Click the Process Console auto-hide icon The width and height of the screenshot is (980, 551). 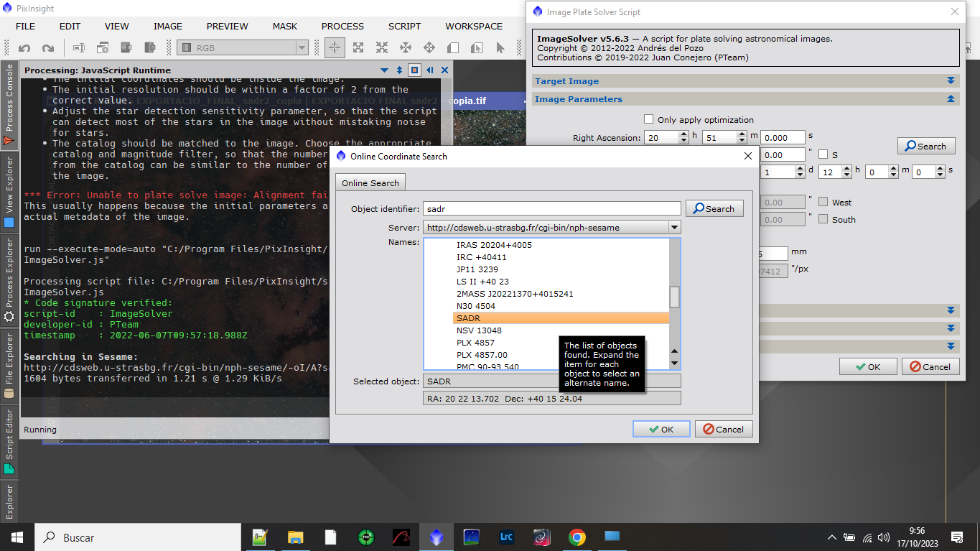pyautogui.click(x=429, y=70)
